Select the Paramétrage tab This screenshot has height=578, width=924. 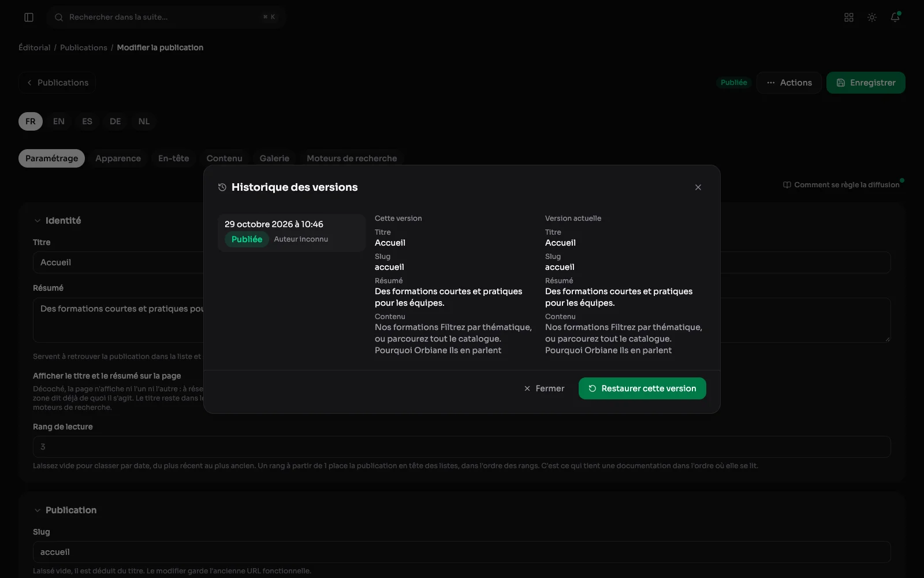coord(51,158)
